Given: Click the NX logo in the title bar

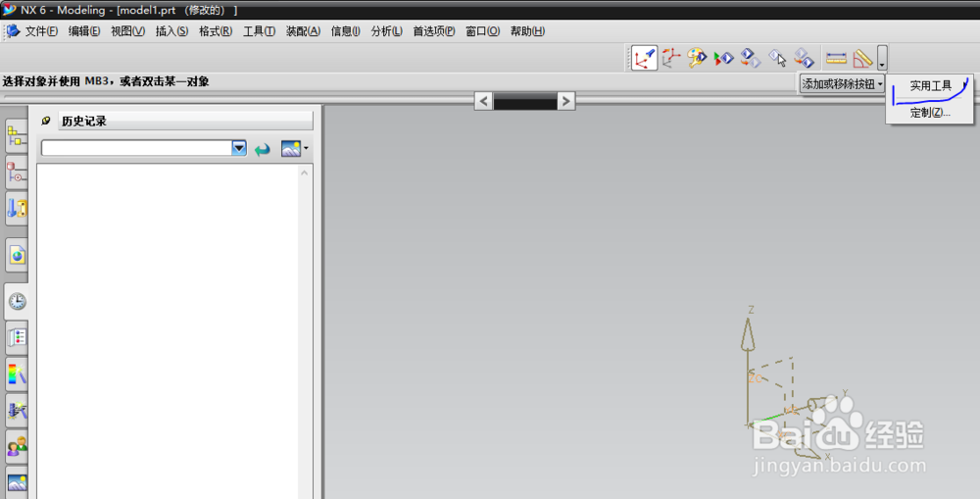Looking at the screenshot, I should click(x=10, y=10).
